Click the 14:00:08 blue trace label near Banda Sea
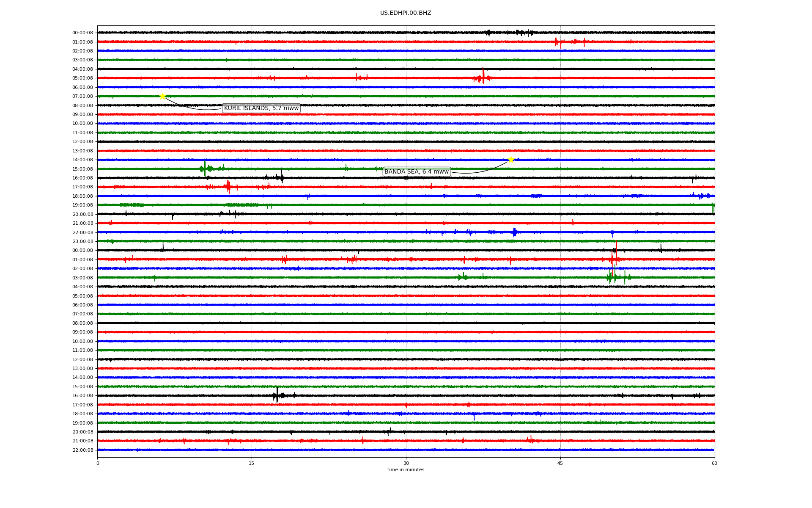 point(82,160)
